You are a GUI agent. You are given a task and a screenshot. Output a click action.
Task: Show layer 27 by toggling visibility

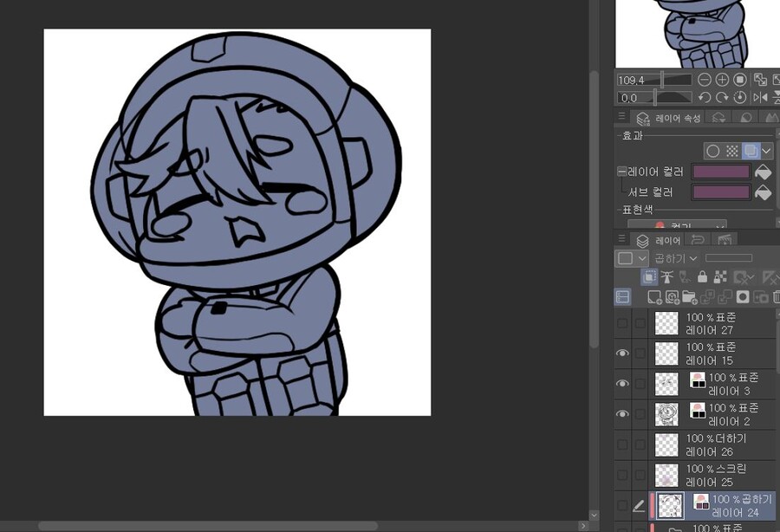[622, 323]
